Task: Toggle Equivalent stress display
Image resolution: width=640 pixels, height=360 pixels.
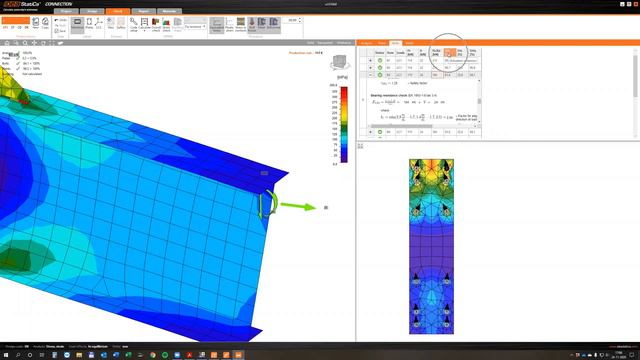Action: point(217,24)
